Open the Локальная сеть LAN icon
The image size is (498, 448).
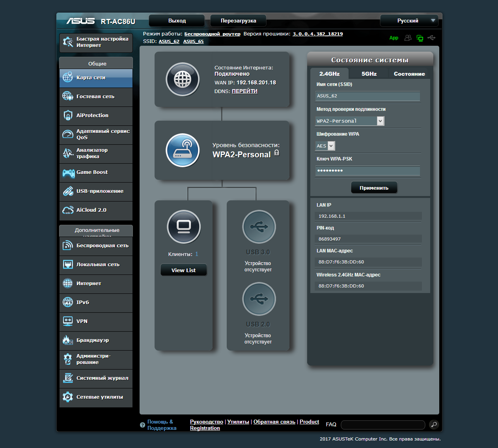click(x=68, y=264)
